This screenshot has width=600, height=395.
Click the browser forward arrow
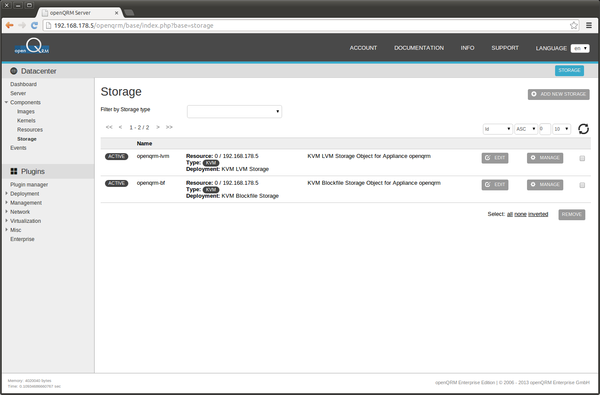22,25
